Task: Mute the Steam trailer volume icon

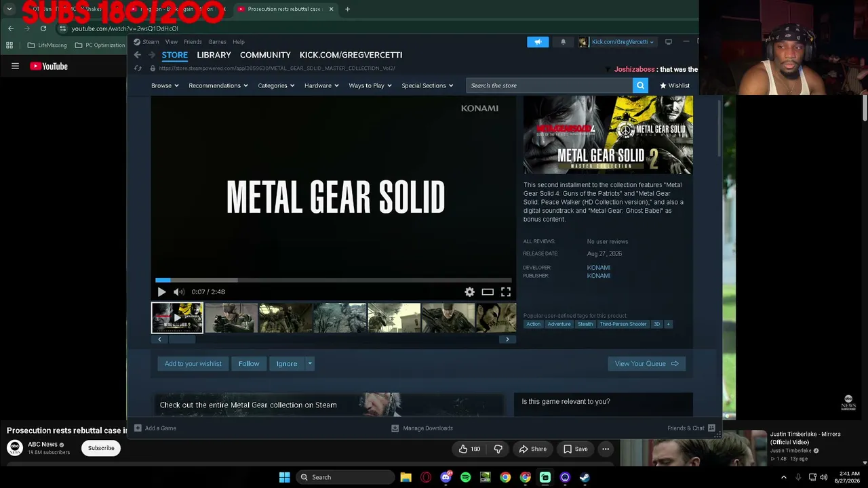Action: point(178,292)
